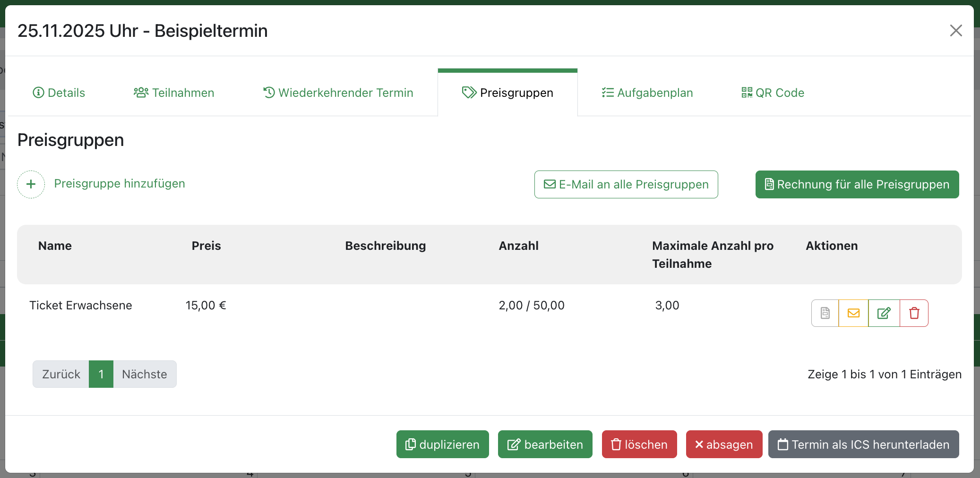
Task: Click the email icon in Ticket Erwachsene row
Action: (x=853, y=313)
